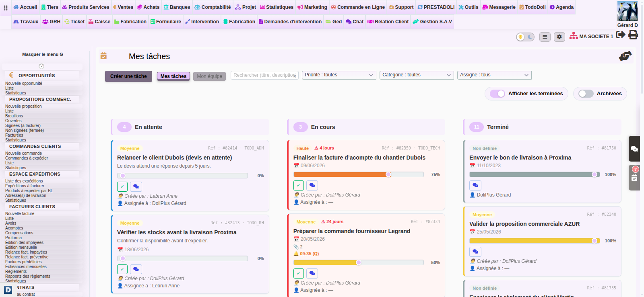The image size is (644, 297).
Task: Open the hamburger menu button
Action: coord(545,37)
